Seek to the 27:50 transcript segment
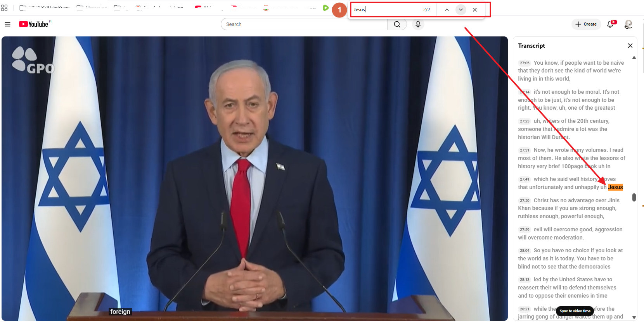Image resolution: width=644 pixels, height=322 pixels. pos(525,200)
